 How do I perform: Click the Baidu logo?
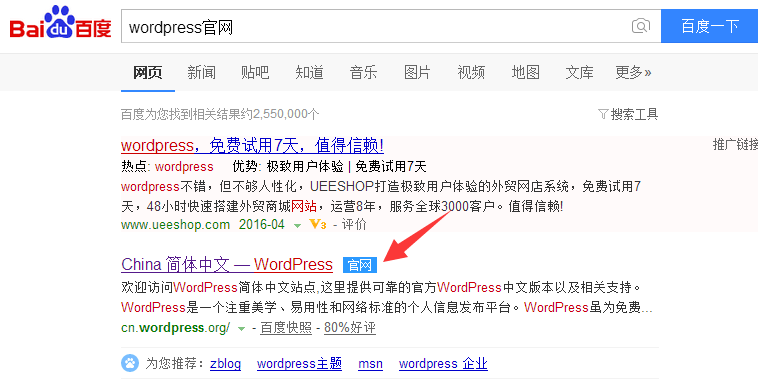click(x=60, y=23)
